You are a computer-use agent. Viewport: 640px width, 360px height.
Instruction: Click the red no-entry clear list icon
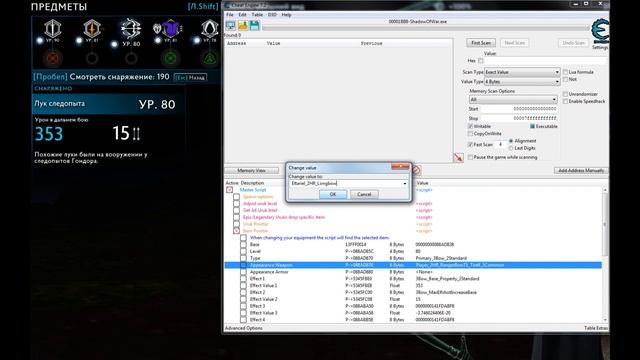click(416, 170)
